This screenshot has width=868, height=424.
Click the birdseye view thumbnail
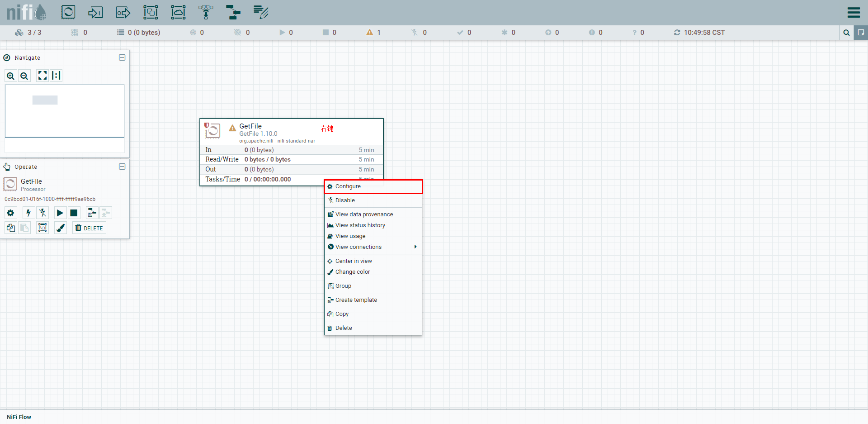point(65,111)
